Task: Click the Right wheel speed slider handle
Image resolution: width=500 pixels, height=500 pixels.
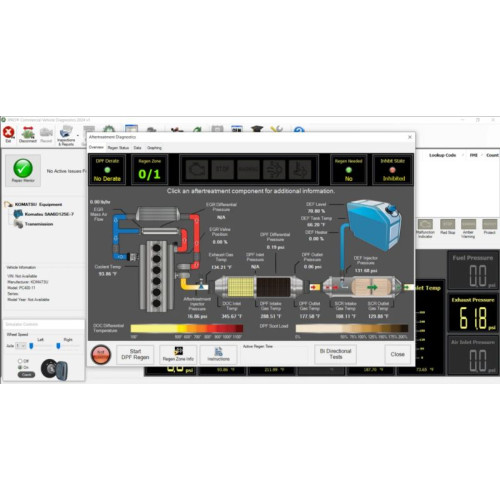Action: (x=58, y=346)
